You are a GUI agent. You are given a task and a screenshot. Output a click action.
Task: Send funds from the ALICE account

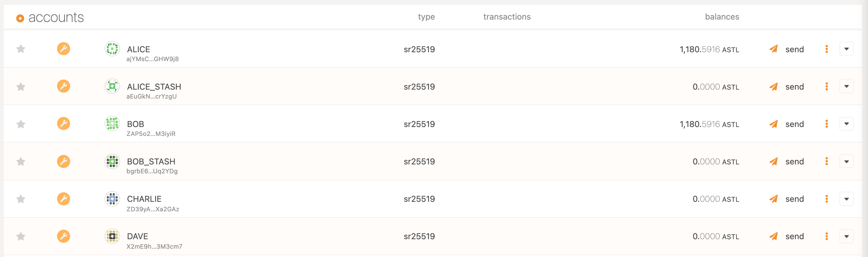787,49
